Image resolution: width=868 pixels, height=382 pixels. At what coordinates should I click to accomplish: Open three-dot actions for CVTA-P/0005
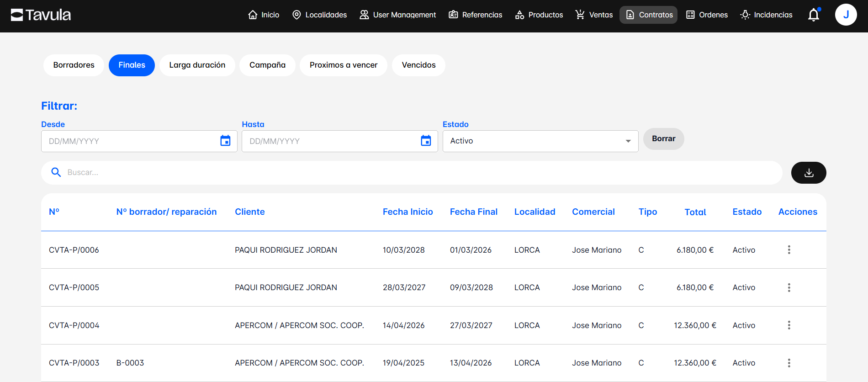pos(789,287)
